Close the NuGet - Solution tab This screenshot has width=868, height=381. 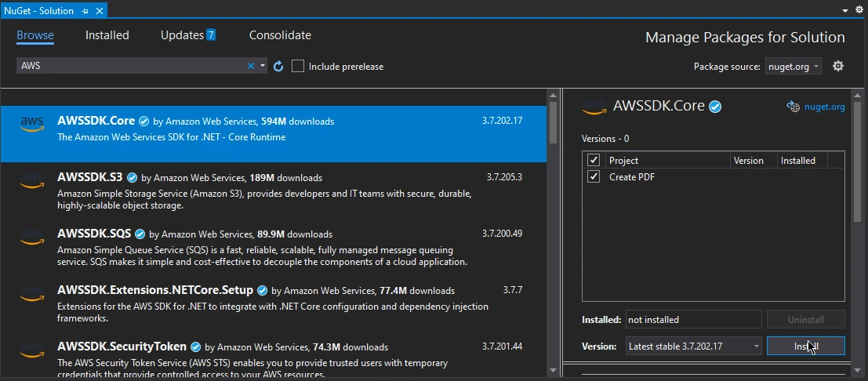click(x=100, y=11)
